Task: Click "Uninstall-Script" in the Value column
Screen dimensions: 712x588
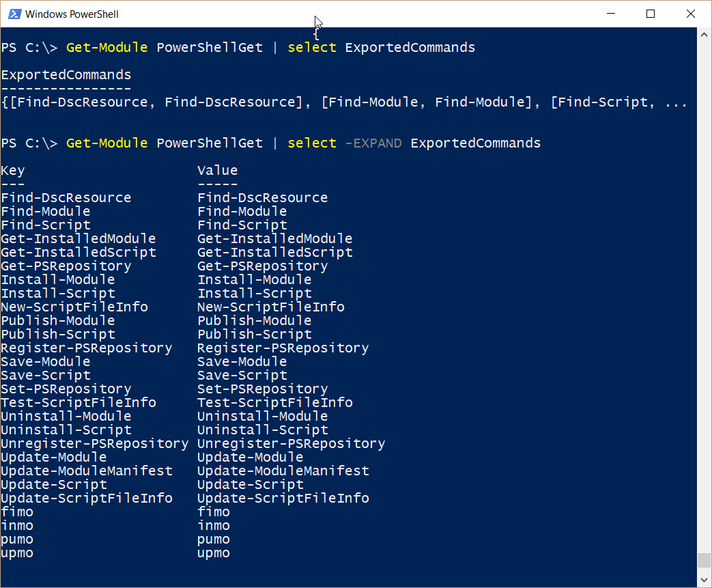Action: [262, 430]
